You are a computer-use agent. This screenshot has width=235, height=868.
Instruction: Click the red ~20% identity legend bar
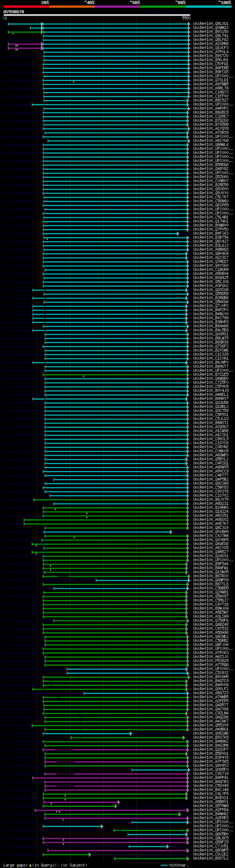coord(26,6)
